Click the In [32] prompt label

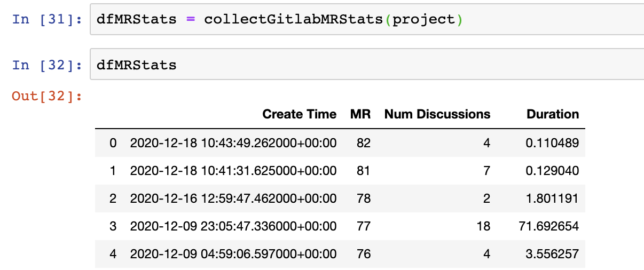[47, 65]
